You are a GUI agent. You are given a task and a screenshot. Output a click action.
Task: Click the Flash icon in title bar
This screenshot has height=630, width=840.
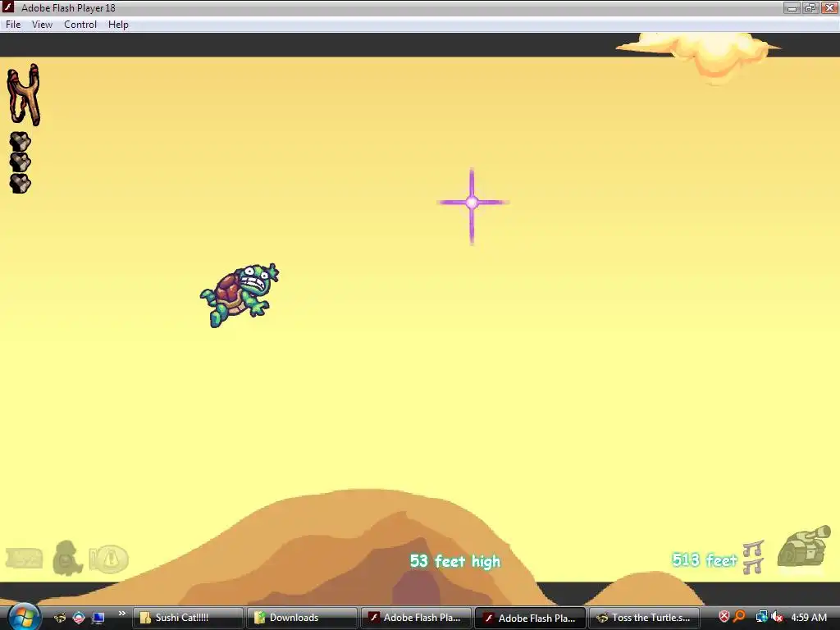pyautogui.click(x=8, y=7)
